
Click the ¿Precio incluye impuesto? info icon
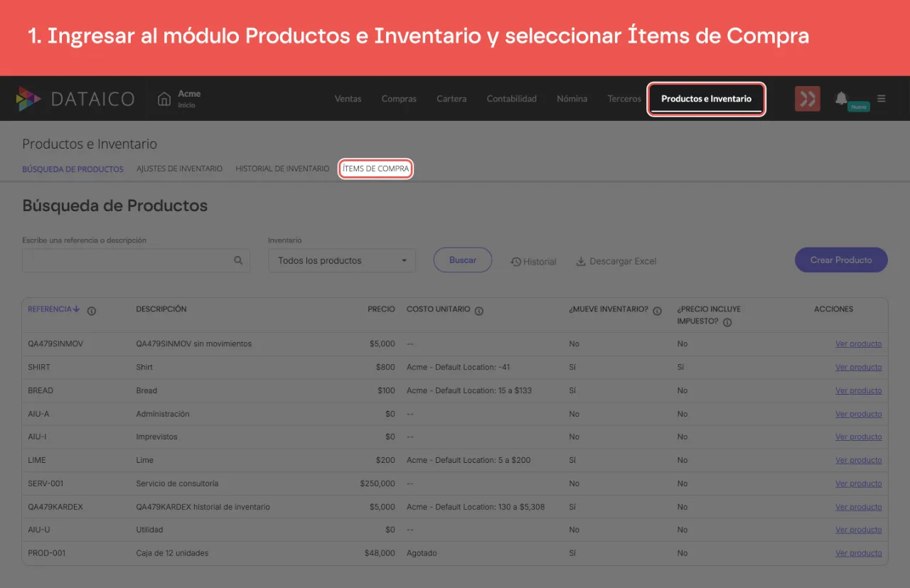(727, 322)
